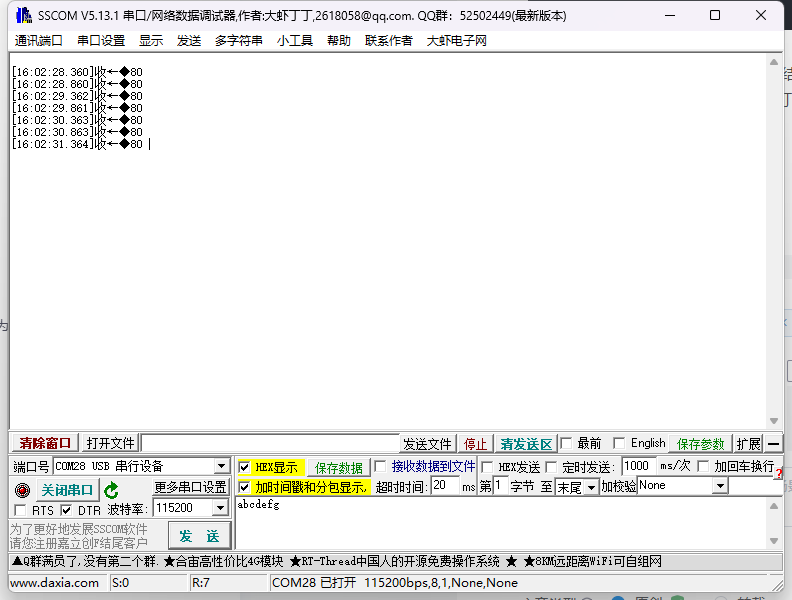
Task: Open the 发送 menu
Action: coord(189,40)
